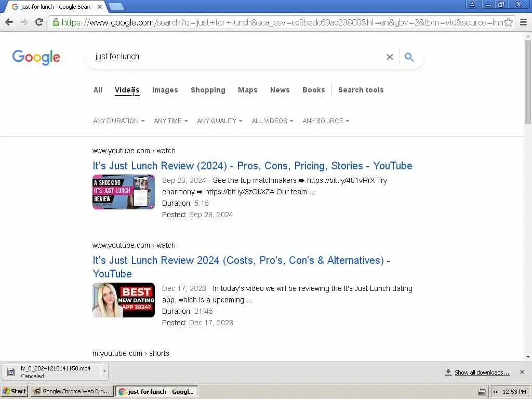
Task: Switch to the Shopping search tab
Action: (208, 90)
